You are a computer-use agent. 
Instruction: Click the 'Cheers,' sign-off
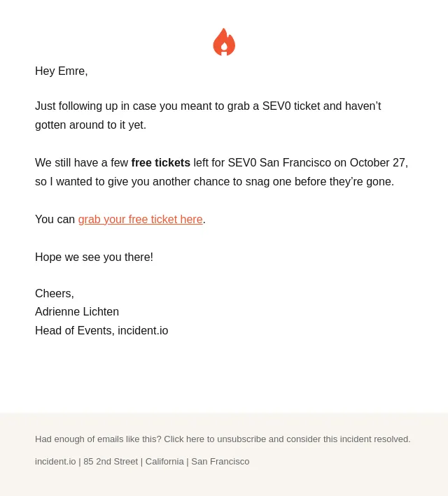(x=55, y=294)
